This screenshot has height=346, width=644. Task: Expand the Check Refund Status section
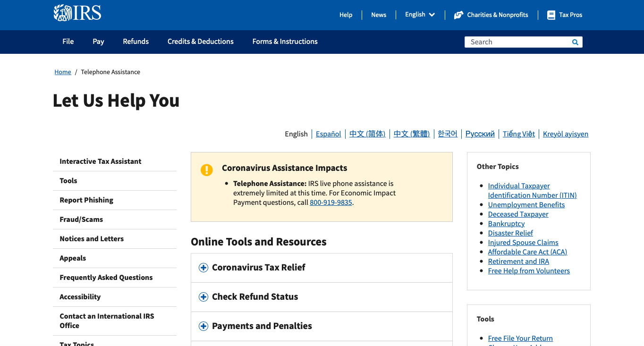322,297
